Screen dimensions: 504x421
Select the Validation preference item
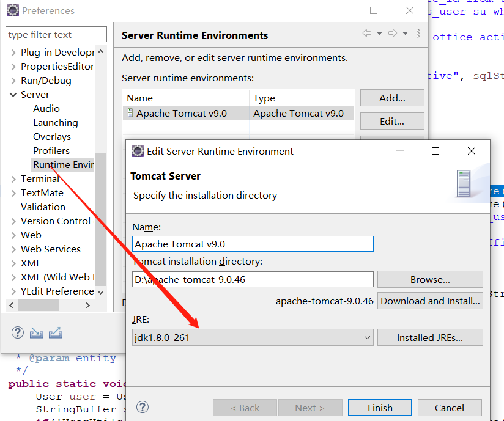pyautogui.click(x=43, y=207)
